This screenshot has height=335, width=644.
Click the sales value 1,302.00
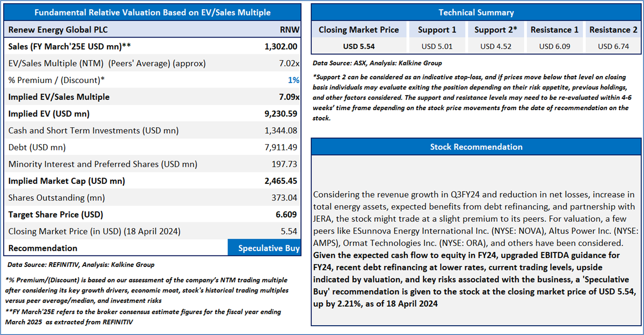[x=281, y=46]
